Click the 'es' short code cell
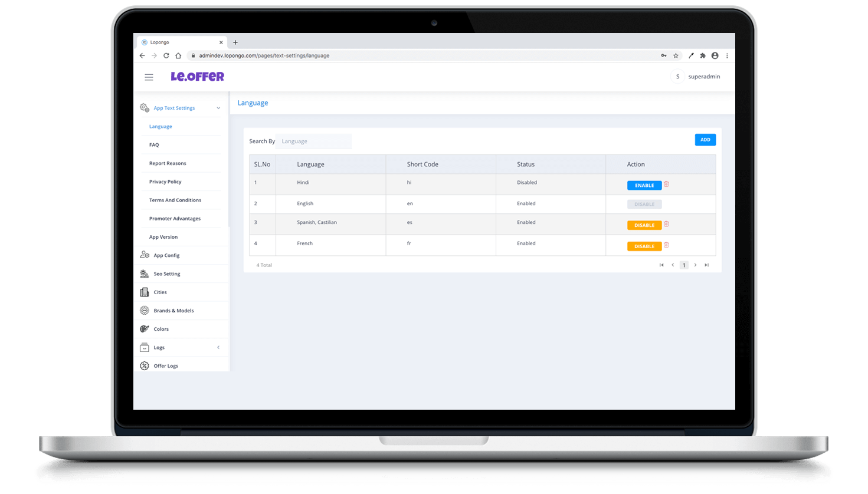The height and width of the screenshot is (494, 868). click(x=410, y=222)
